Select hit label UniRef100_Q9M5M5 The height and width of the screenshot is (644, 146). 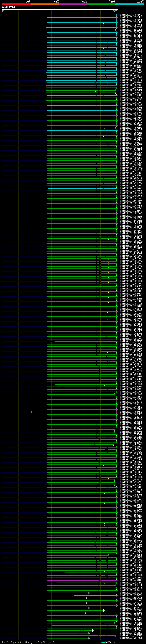(131, 47)
